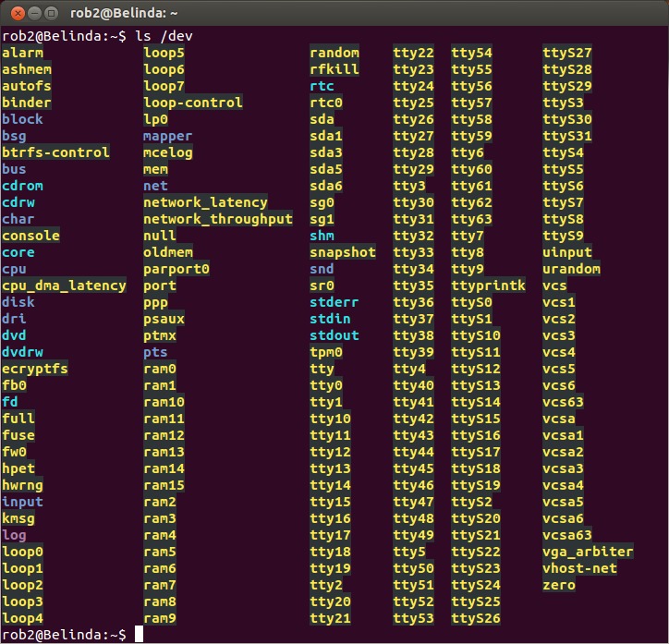Click the entry 'network_latency'
The image size is (669, 644).
205,202
